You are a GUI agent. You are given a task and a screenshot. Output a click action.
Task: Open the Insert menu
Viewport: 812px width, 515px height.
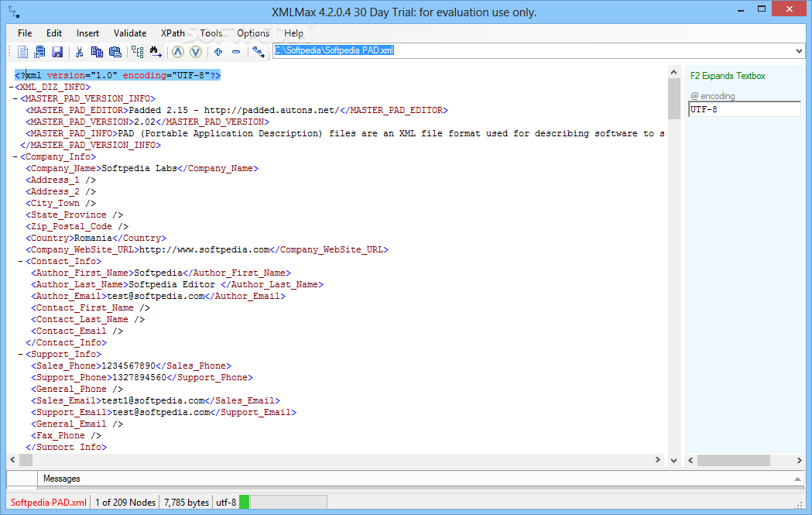(x=87, y=33)
